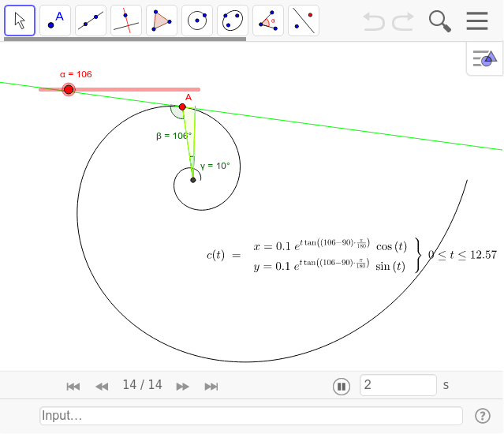Click the α slider track
Screen dimensions: 504x434
120,89
